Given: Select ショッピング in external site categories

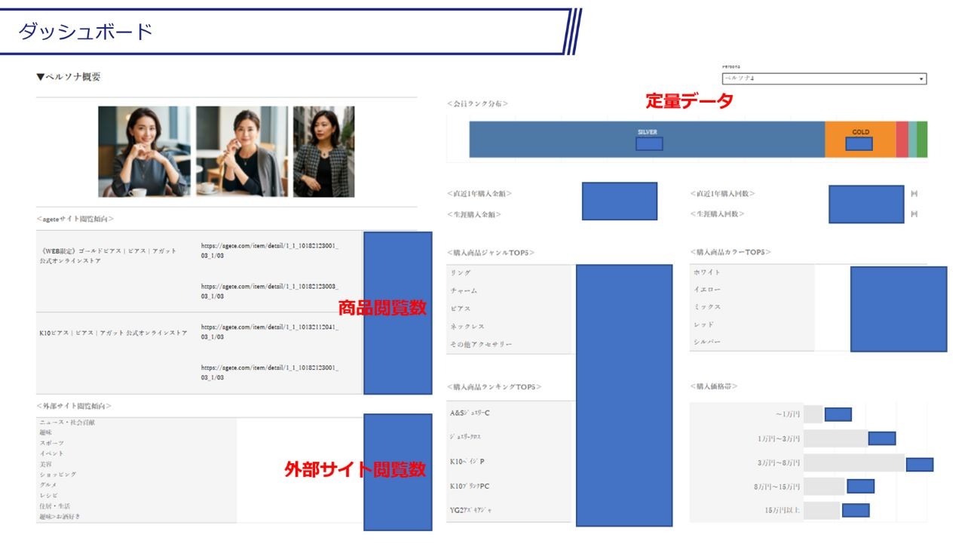Looking at the screenshot, I should pyautogui.click(x=58, y=475).
